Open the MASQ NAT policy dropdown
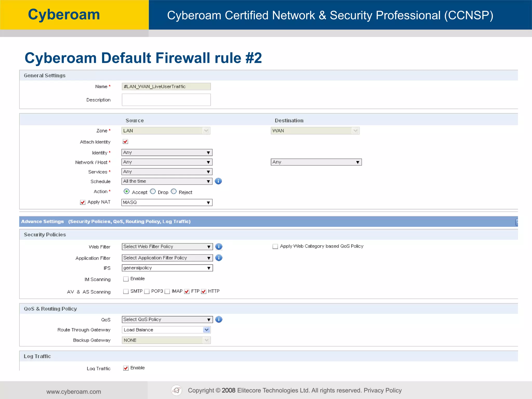This screenshot has width=532, height=399. click(167, 202)
